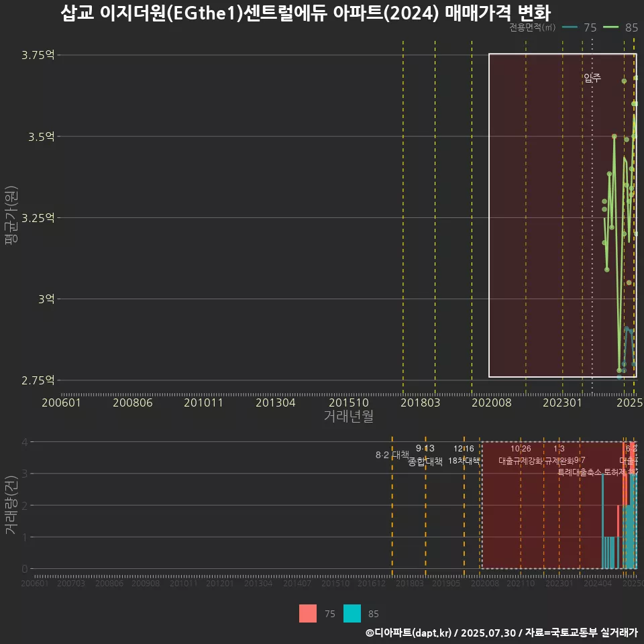The width and height of the screenshot is (644, 644).
Task: Click the 거래량(건) axis title
Action: [11, 505]
